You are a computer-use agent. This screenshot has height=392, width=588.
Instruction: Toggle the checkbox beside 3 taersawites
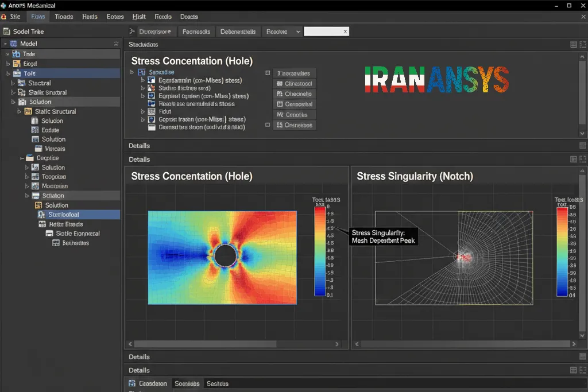coord(268,73)
